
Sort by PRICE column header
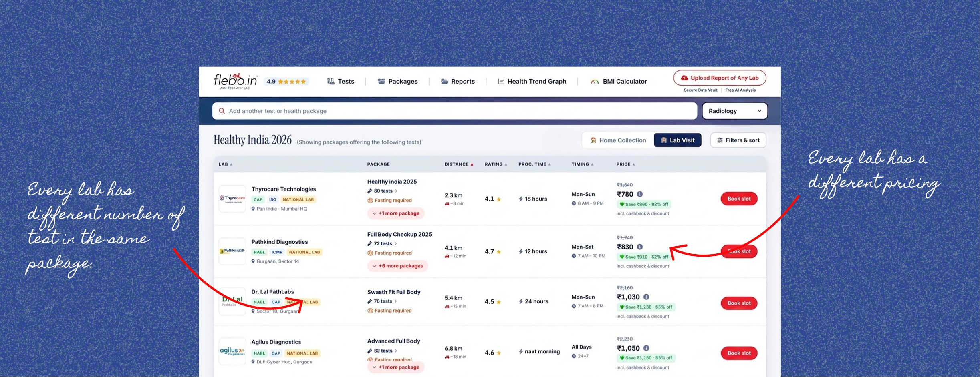[625, 164]
